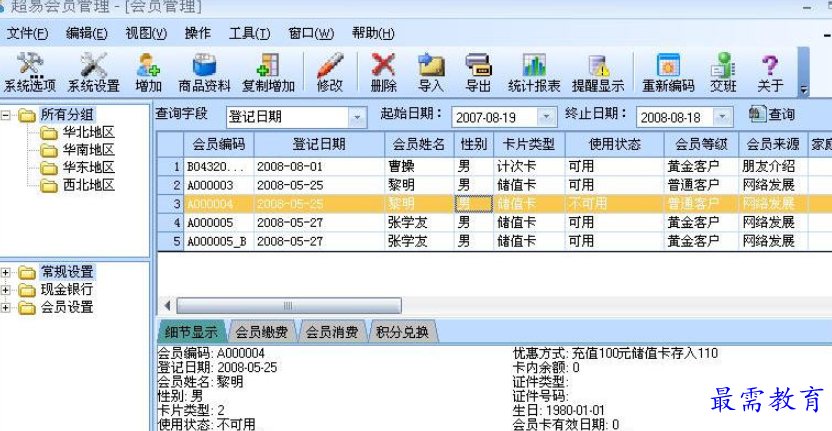This screenshot has width=832, height=431.
Task: Open 统计报表 chart icon
Action: point(534,73)
